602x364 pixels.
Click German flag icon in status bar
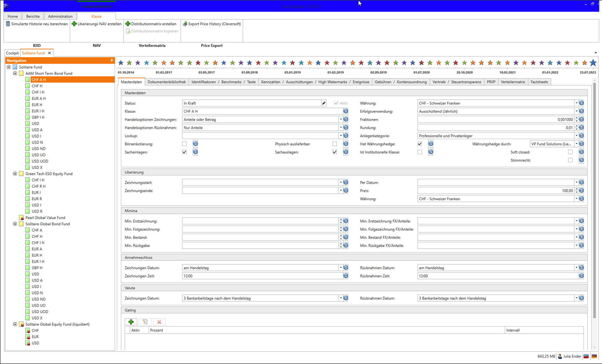point(594,356)
